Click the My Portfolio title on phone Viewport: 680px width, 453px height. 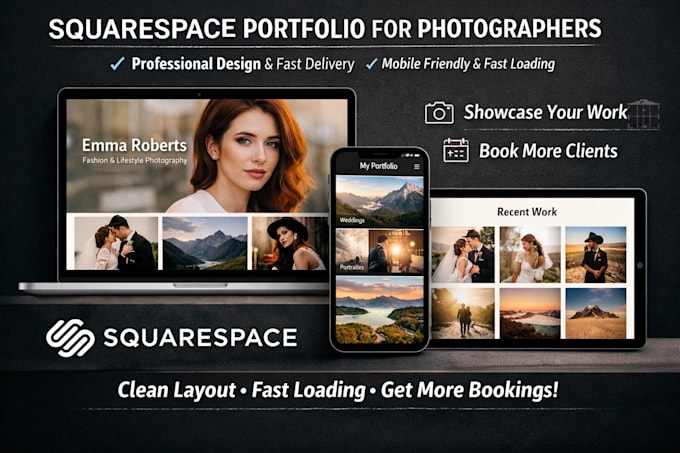(x=378, y=166)
